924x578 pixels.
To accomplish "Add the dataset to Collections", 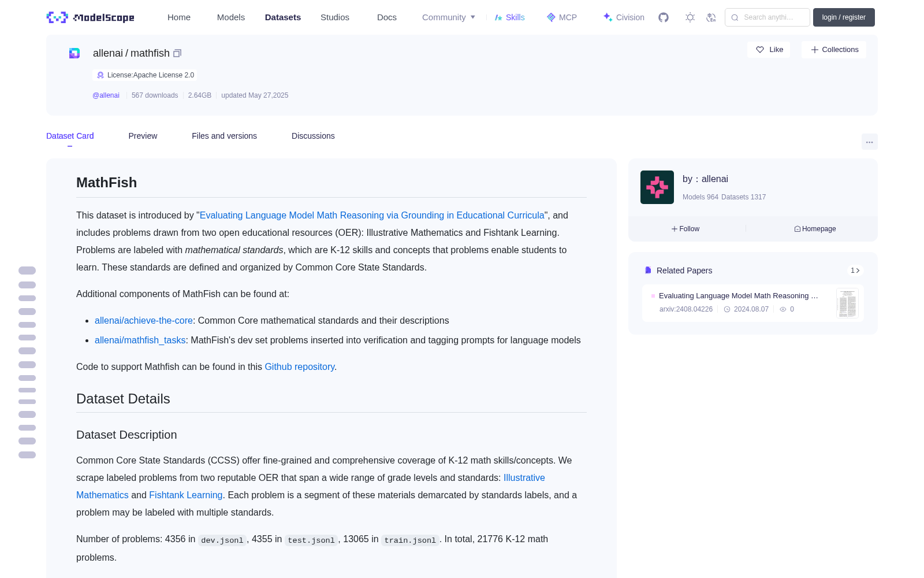I will [834, 50].
